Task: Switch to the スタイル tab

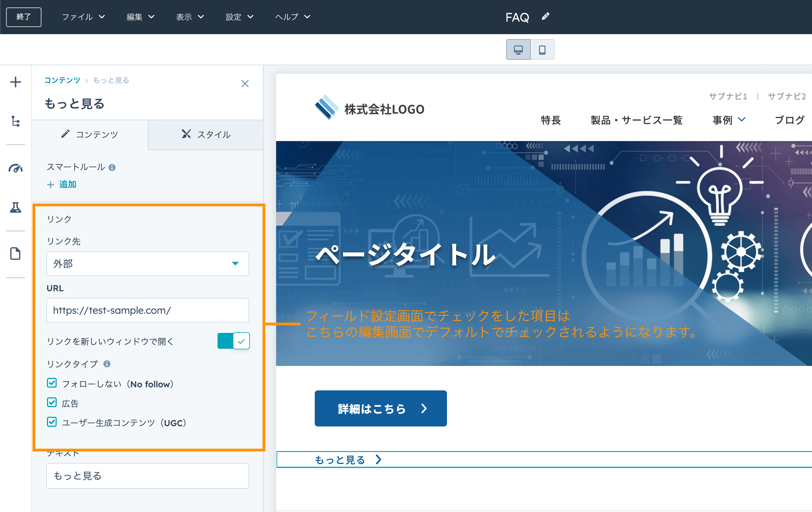Action: 206,134
